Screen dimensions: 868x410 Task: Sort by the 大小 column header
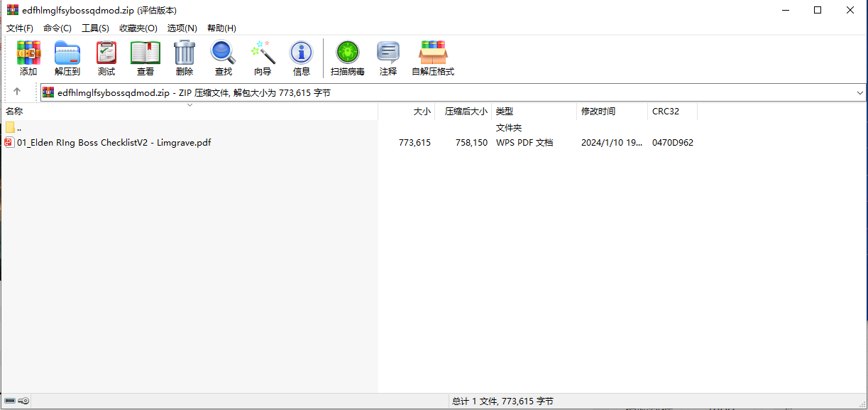coord(407,112)
